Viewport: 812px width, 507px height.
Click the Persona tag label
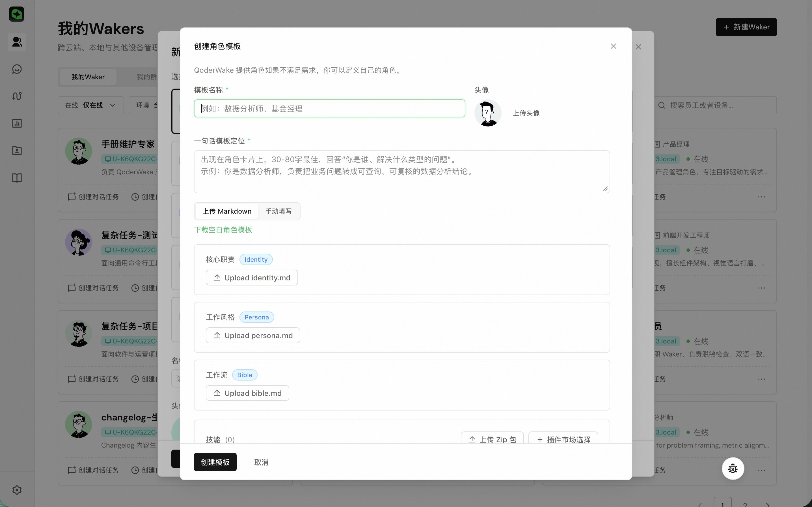click(257, 317)
